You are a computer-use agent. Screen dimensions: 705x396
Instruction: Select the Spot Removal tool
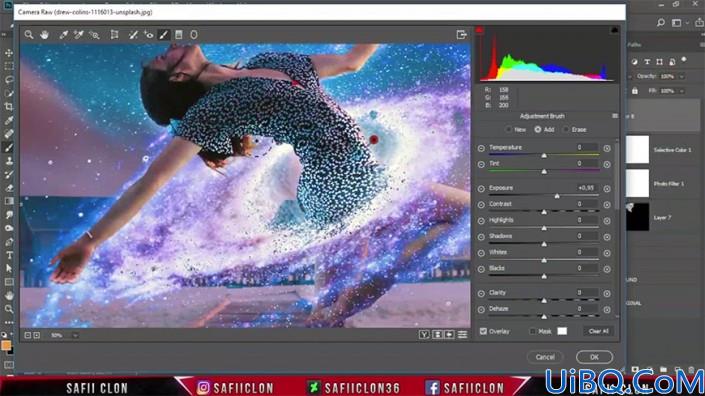tap(133, 35)
